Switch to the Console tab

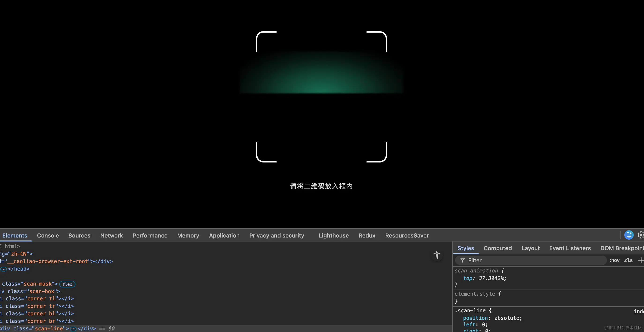pos(48,235)
